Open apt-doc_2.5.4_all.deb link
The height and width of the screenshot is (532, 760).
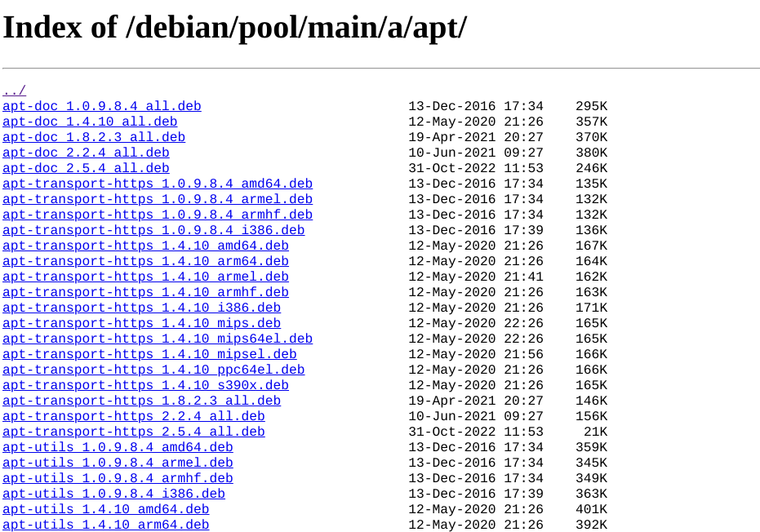coord(86,168)
